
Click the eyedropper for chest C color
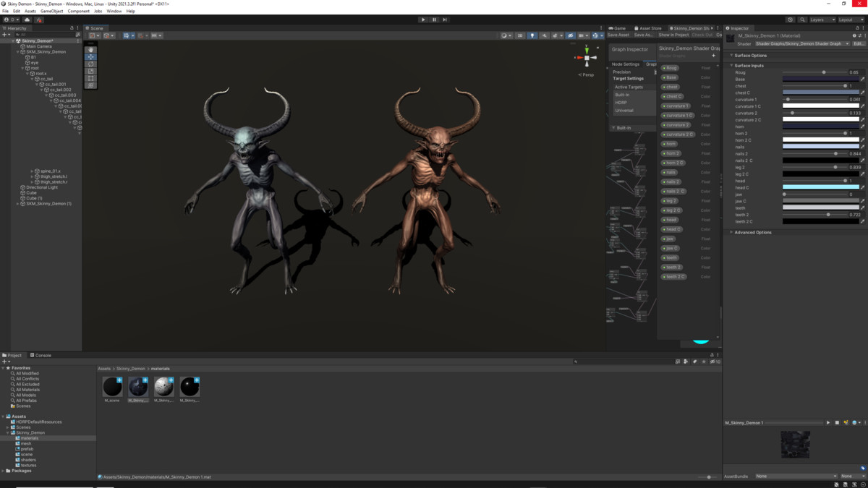coord(862,93)
